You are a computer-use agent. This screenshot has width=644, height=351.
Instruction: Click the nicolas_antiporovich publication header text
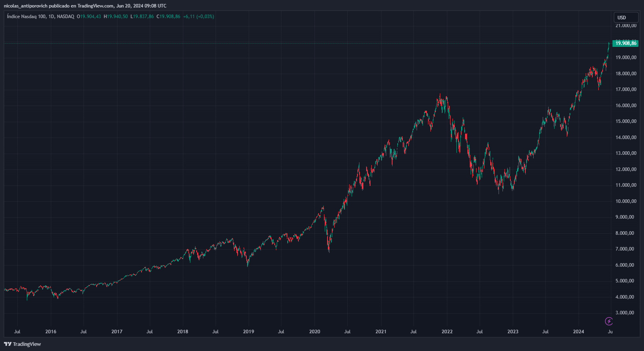(x=85, y=6)
